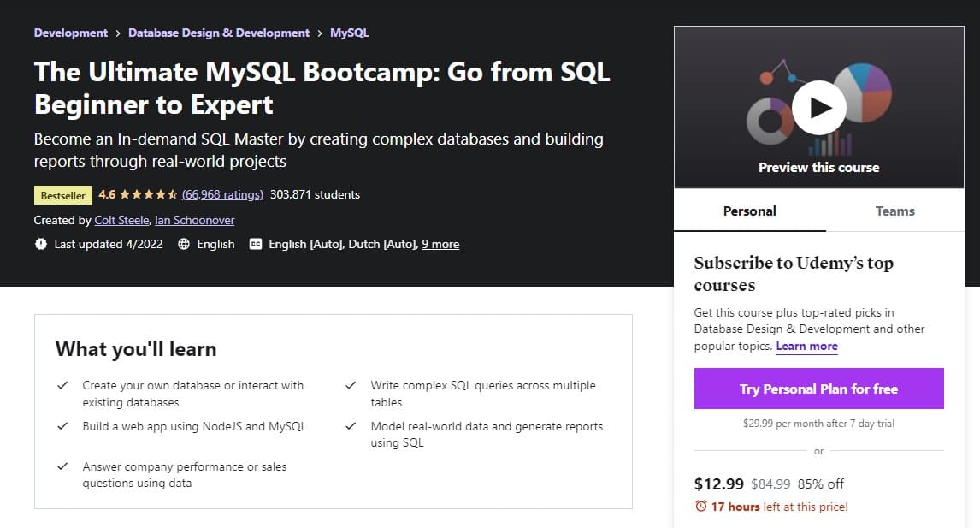
Task: Follow the Learn more link
Action: tap(806, 346)
